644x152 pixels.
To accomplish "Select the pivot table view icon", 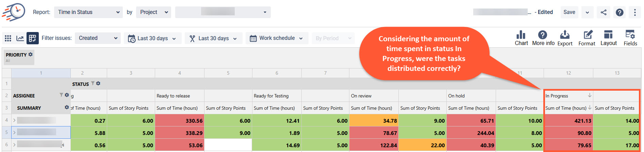I will (x=32, y=38).
